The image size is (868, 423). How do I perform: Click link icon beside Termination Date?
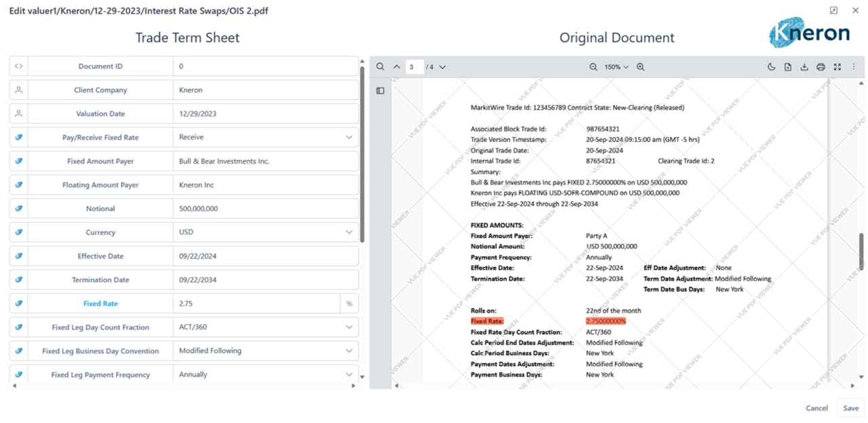19,280
